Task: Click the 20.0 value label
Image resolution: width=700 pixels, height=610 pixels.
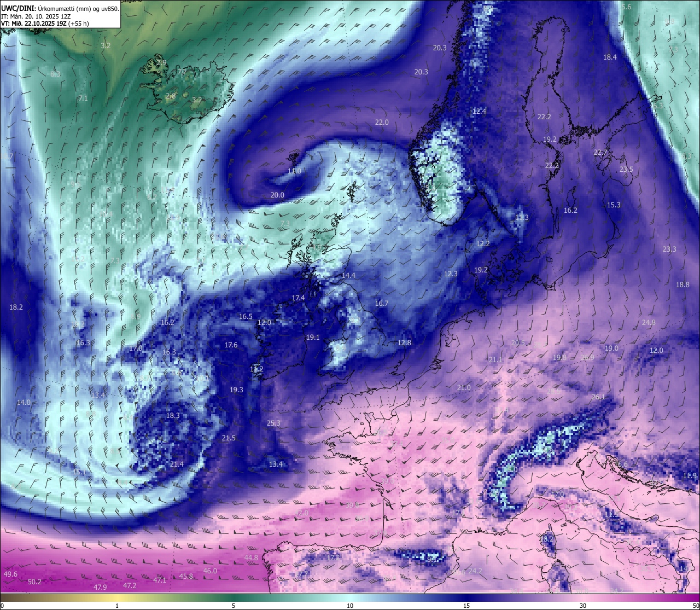Action: pos(277,195)
